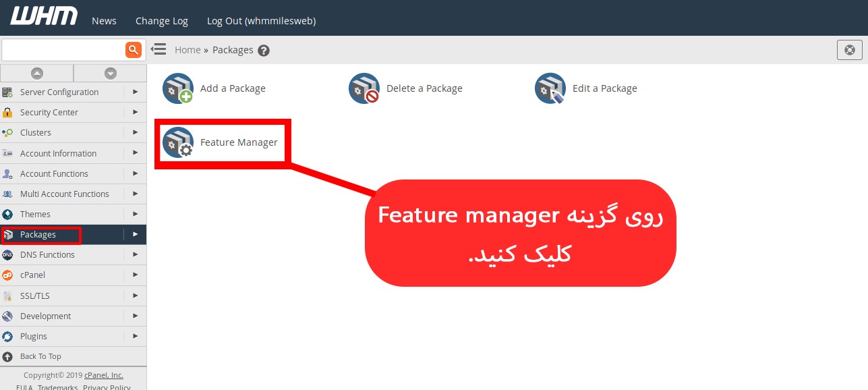Click the orange search button
868x390 pixels.
[x=134, y=49]
